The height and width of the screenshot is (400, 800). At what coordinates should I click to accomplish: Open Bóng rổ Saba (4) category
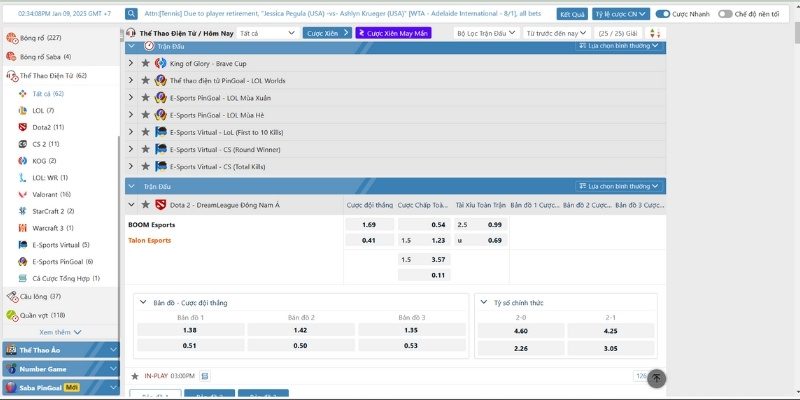45,57
